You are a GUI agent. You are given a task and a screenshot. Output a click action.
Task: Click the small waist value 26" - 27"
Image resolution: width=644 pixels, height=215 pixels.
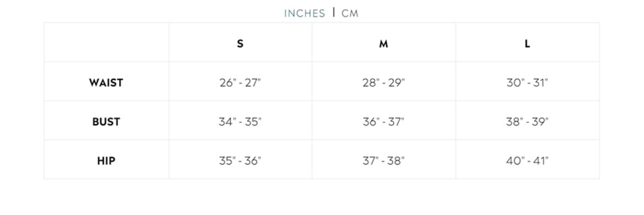click(240, 83)
